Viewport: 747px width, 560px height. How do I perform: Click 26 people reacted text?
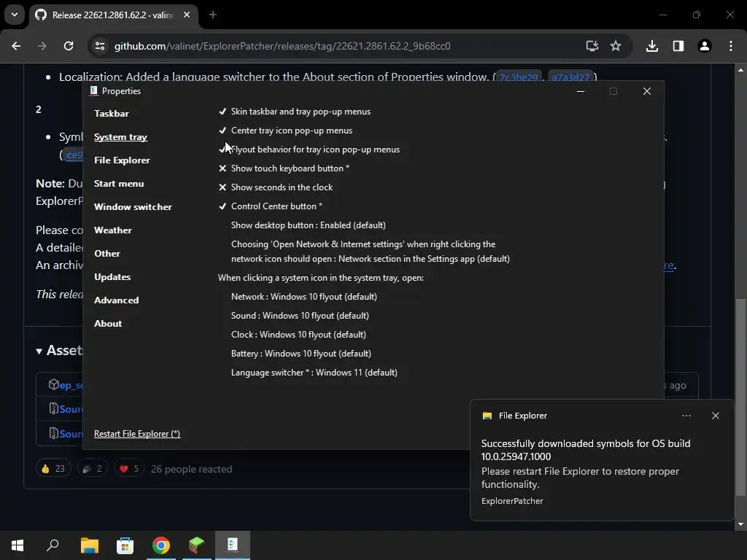coord(192,469)
